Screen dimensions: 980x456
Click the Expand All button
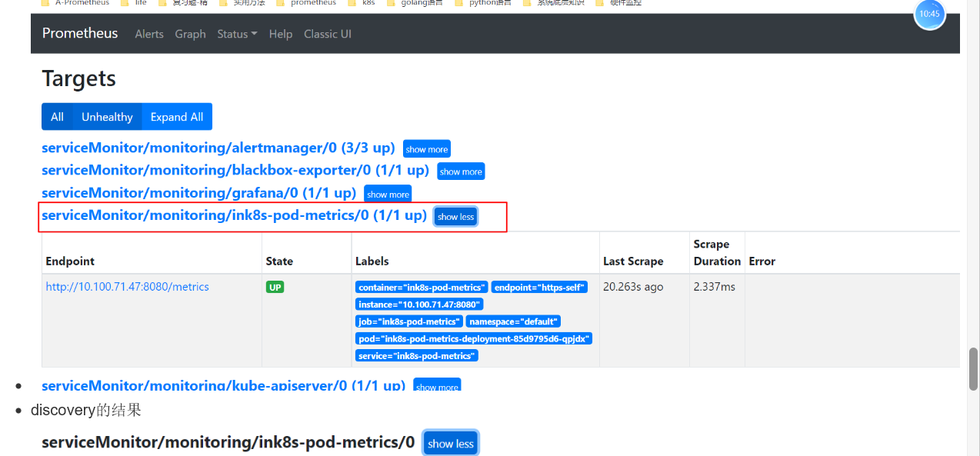point(177,117)
